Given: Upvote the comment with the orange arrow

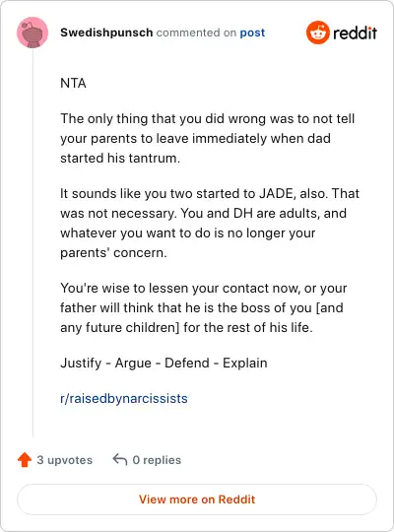Looking at the screenshot, I should click(x=25, y=460).
